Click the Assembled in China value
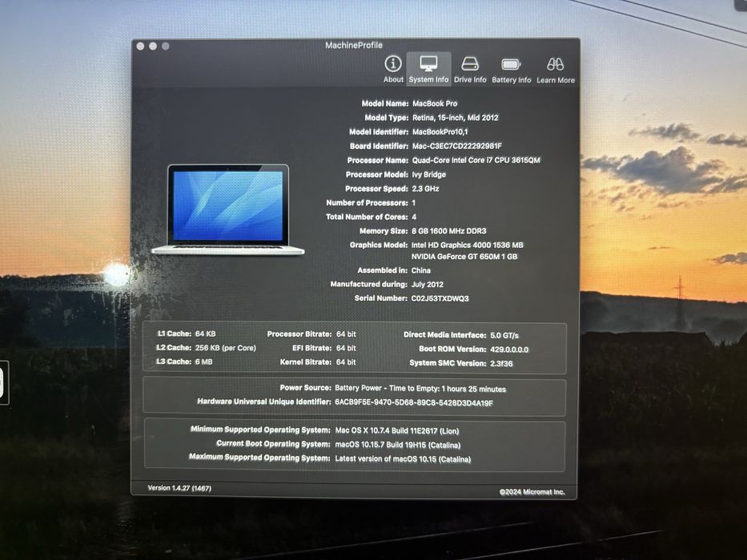747x560 pixels. (421, 270)
